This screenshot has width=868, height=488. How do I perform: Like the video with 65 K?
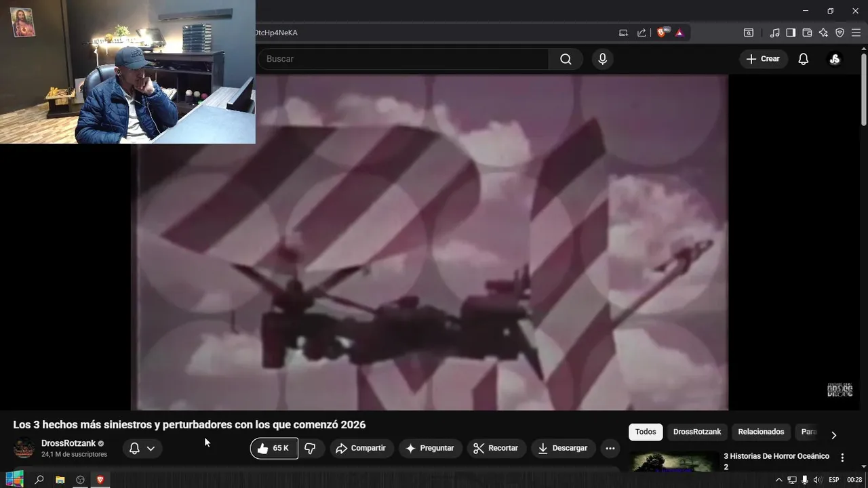(x=274, y=448)
